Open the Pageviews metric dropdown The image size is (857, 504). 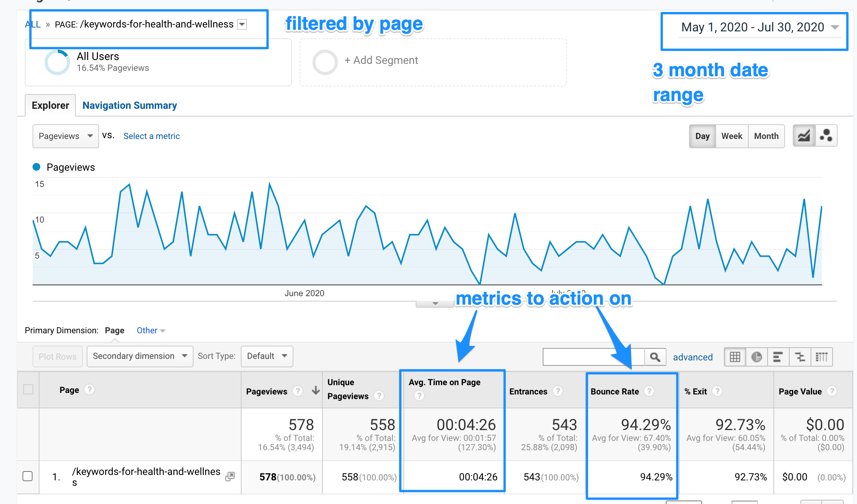[65, 136]
